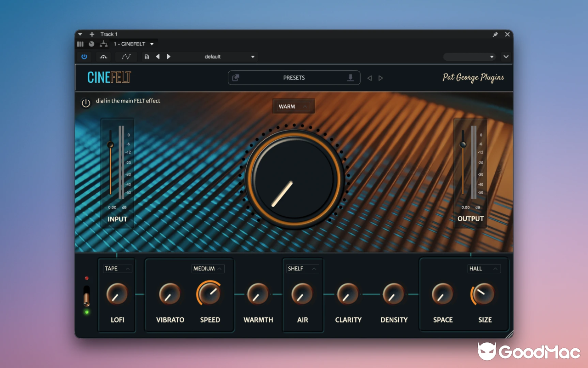Open the host window menu triangle beside Track 1
This screenshot has height=368, width=588.
pyautogui.click(x=80, y=34)
